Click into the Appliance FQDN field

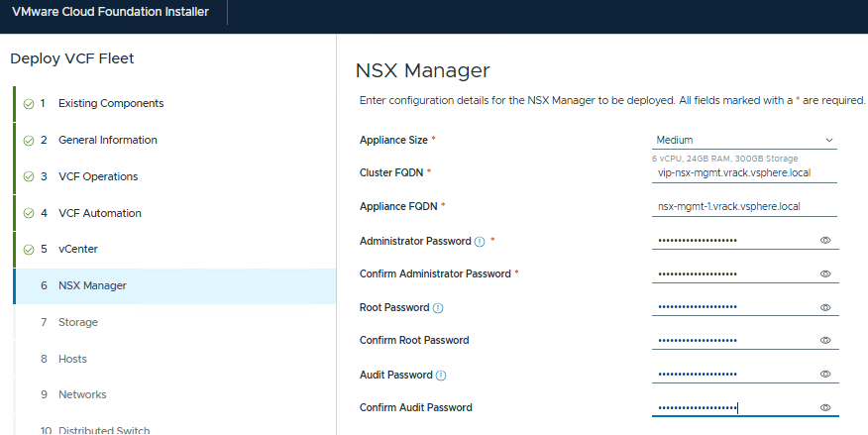(x=744, y=207)
